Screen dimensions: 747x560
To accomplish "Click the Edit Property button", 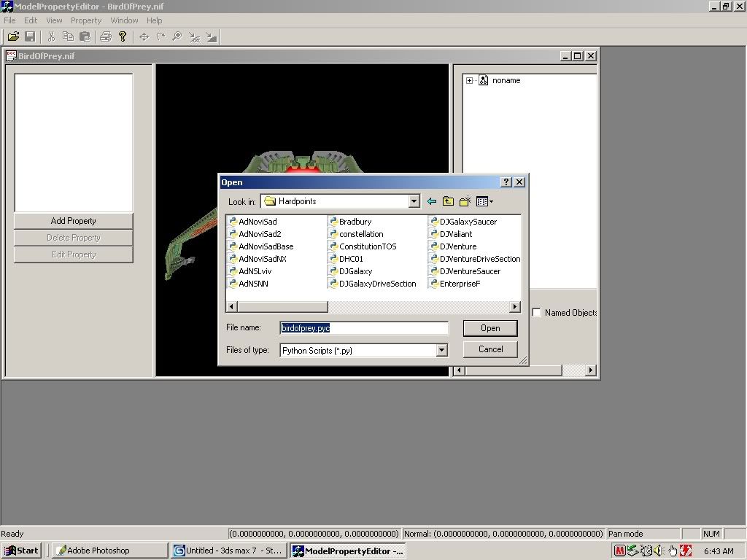I will pyautogui.click(x=74, y=254).
